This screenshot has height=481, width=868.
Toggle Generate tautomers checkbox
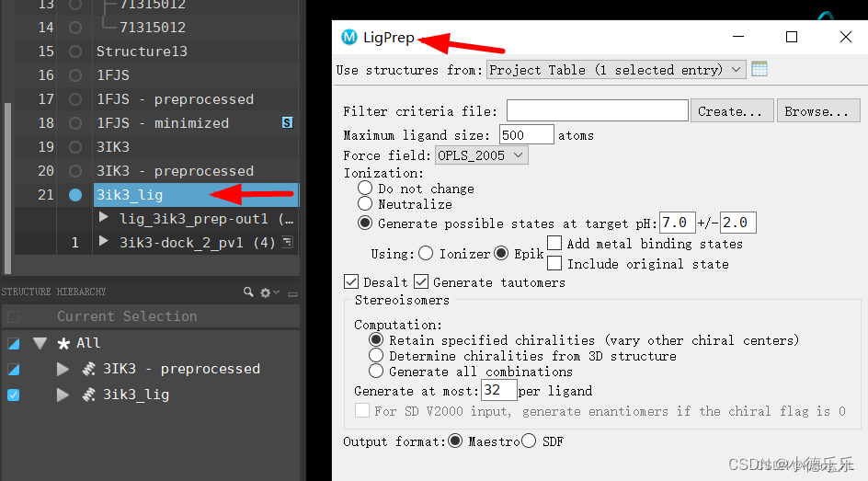tap(421, 281)
